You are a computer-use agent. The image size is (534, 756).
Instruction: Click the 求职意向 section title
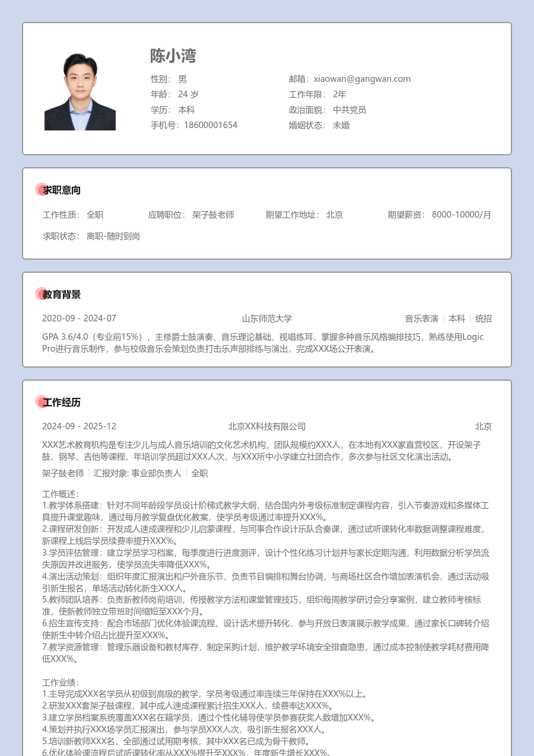coord(62,190)
